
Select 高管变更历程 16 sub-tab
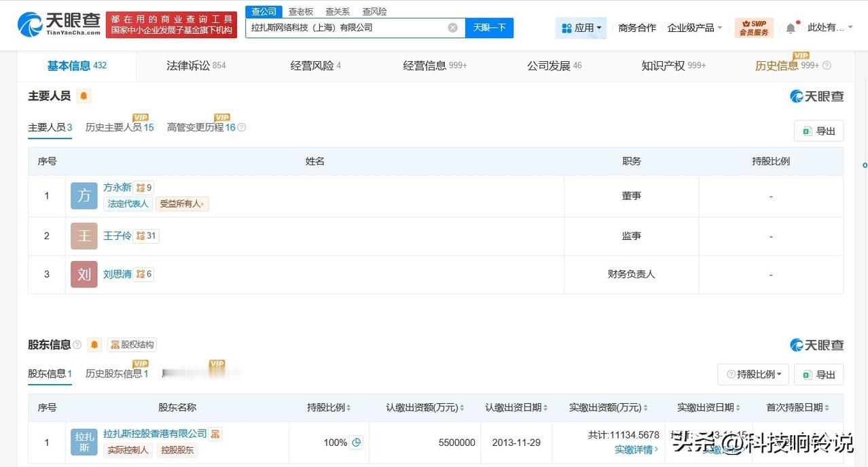[x=201, y=128]
